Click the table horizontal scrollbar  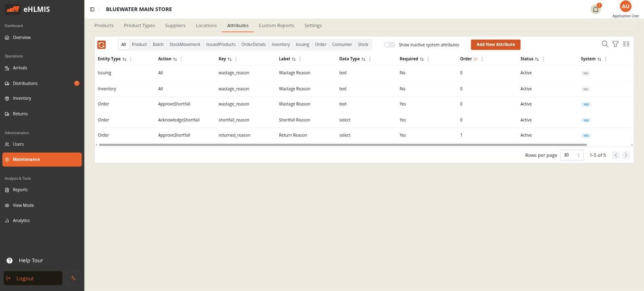pyautogui.click(x=342, y=144)
